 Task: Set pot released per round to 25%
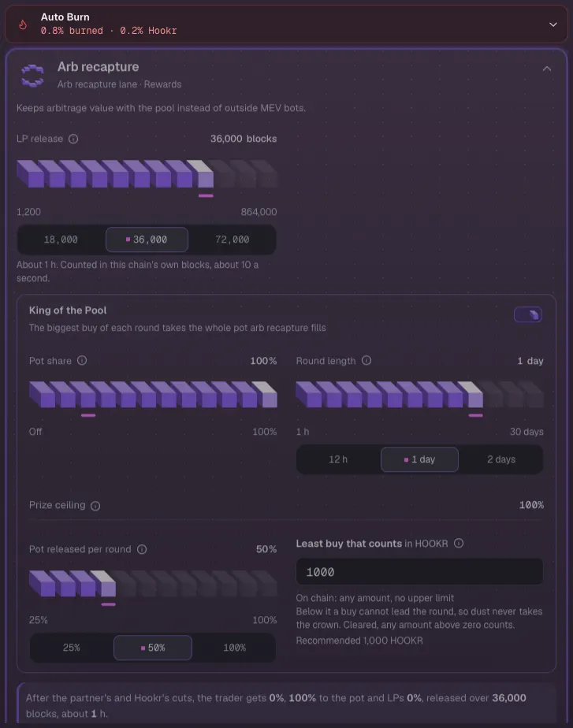(x=72, y=648)
